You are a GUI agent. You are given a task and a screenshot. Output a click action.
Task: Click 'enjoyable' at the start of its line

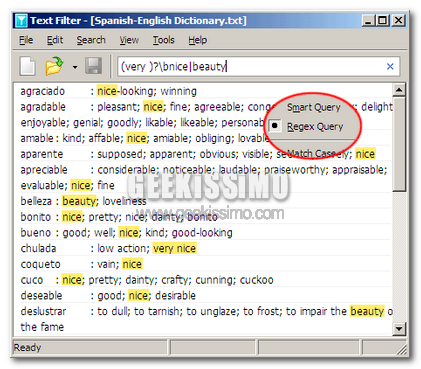pos(44,122)
